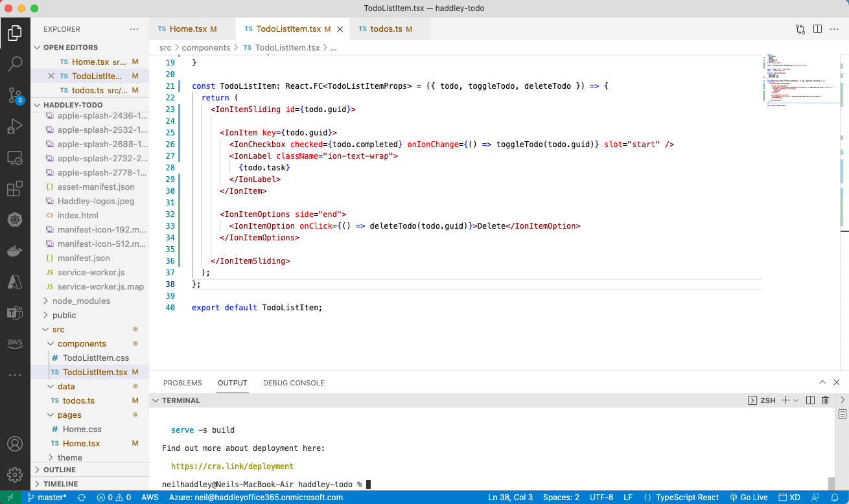
Task: Switch to the todos.ts editor tab
Action: pyautogui.click(x=386, y=29)
